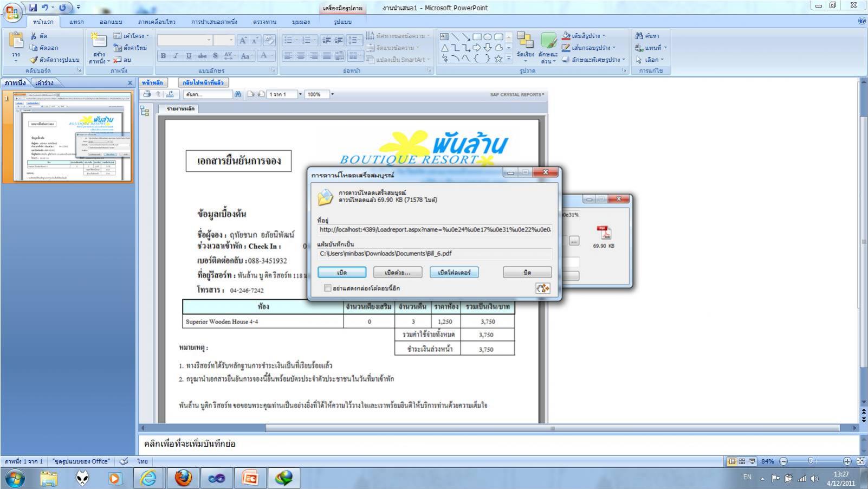Open the font name combo box
Screen dimensions: 868x489
185,40
